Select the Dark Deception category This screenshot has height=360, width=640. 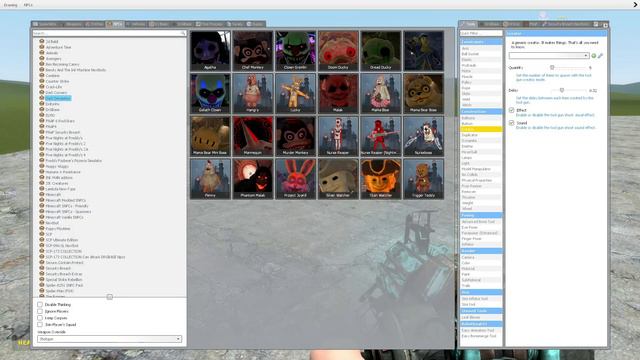tap(58, 98)
